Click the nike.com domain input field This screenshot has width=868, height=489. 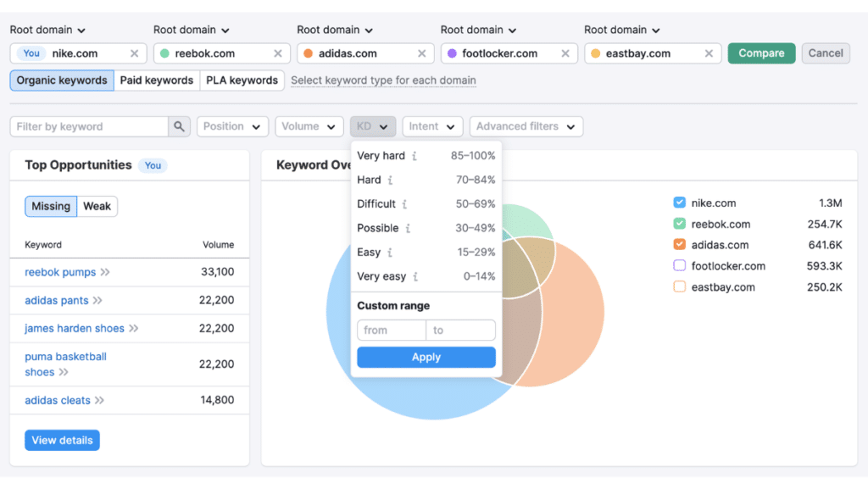(x=79, y=53)
